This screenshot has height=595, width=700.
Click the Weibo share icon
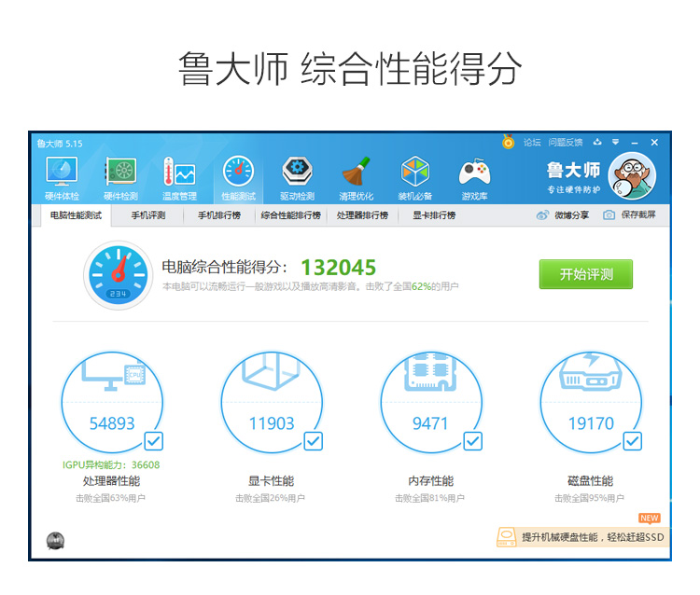point(542,215)
